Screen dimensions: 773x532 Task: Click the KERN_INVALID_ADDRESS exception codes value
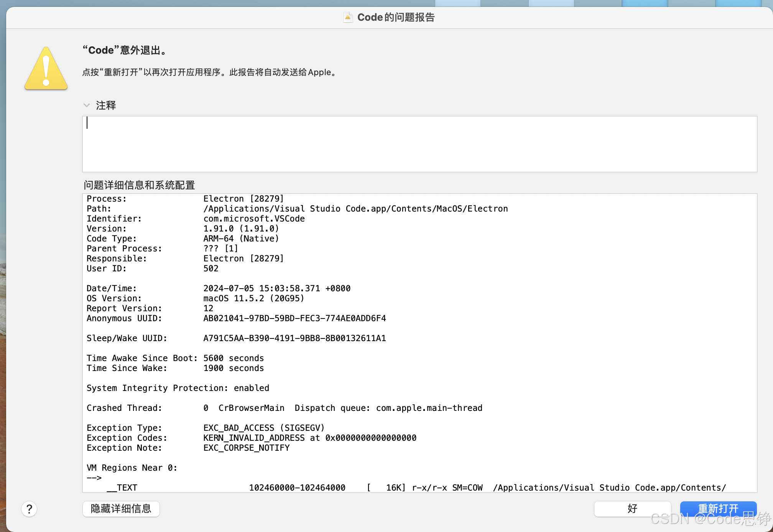point(310,438)
